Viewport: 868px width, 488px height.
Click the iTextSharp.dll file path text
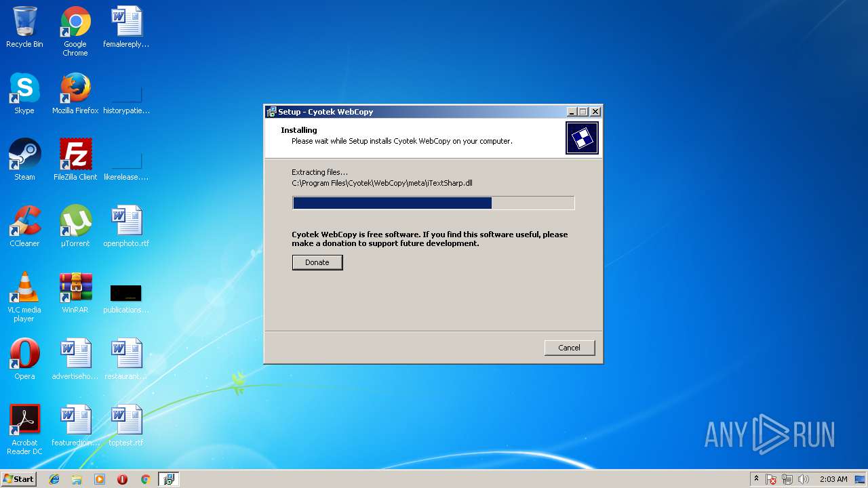382,183
